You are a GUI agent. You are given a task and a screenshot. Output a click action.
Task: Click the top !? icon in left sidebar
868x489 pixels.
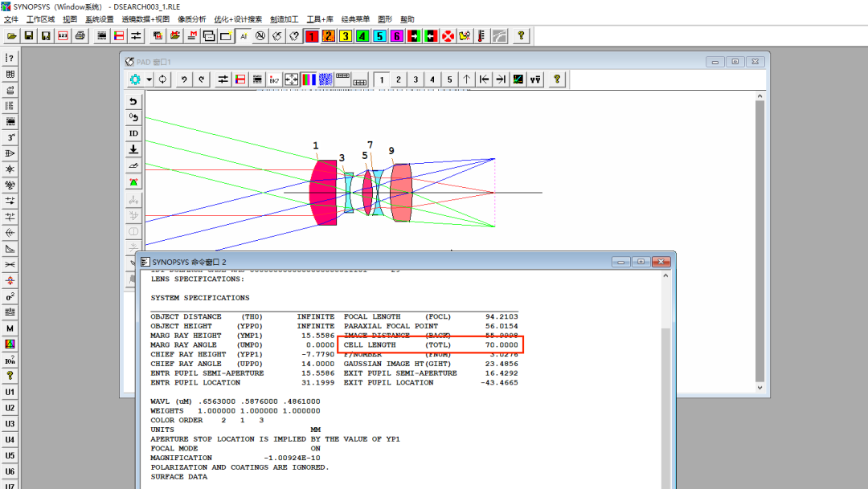(x=10, y=58)
